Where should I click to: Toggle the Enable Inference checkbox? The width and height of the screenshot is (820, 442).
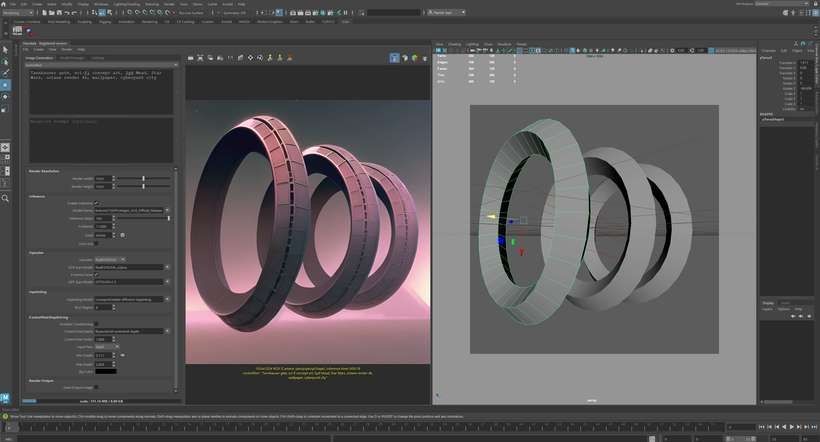(95, 203)
